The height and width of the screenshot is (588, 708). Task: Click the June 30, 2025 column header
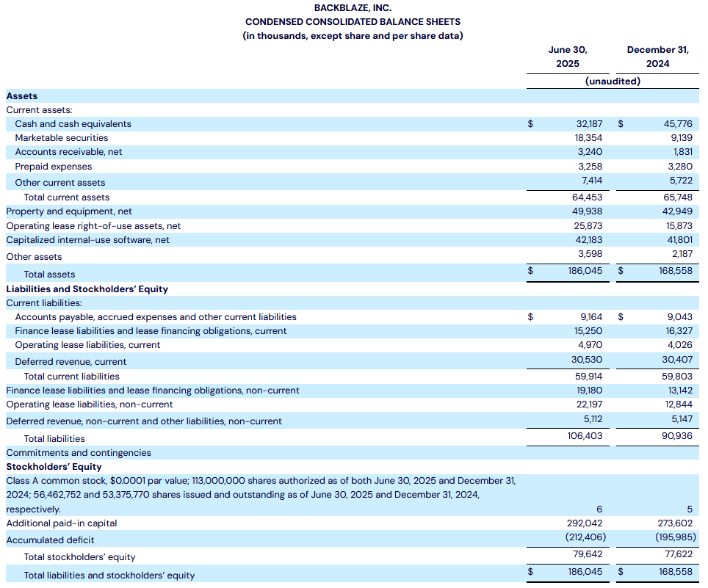[568, 57]
